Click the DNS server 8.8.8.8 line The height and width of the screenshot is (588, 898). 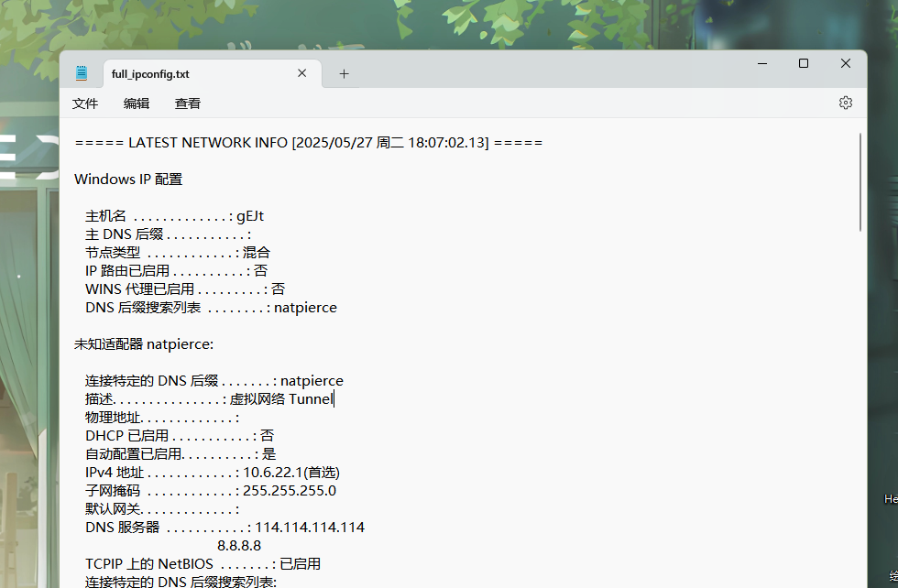239,546
